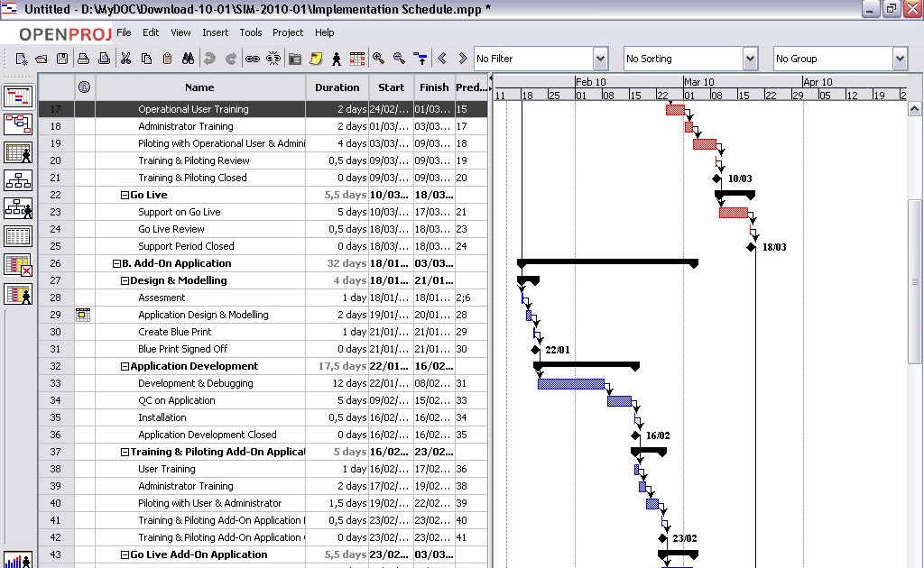Click the Undo arrow icon
Screen dimensions: 924x568
pyautogui.click(x=209, y=59)
